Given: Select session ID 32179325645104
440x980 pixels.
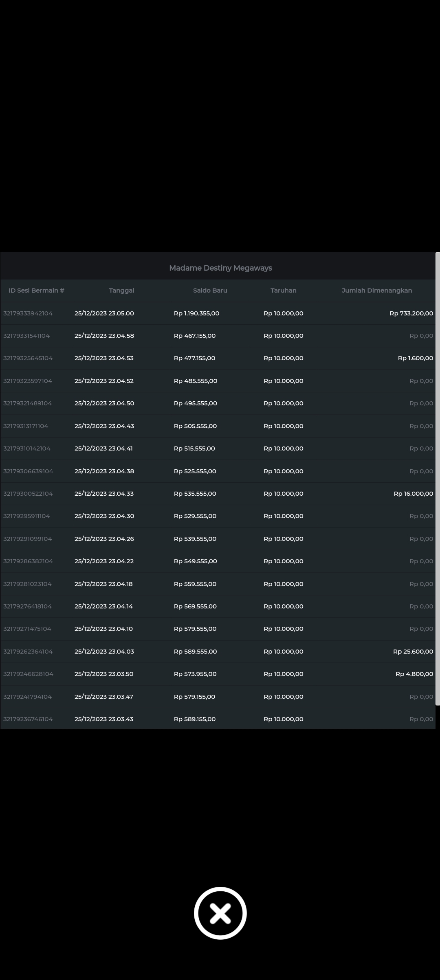Looking at the screenshot, I should coord(28,358).
